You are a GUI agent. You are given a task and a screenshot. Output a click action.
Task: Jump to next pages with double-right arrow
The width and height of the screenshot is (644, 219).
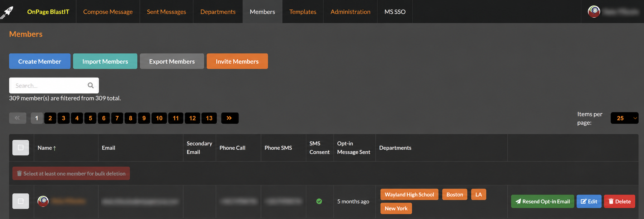(x=230, y=118)
